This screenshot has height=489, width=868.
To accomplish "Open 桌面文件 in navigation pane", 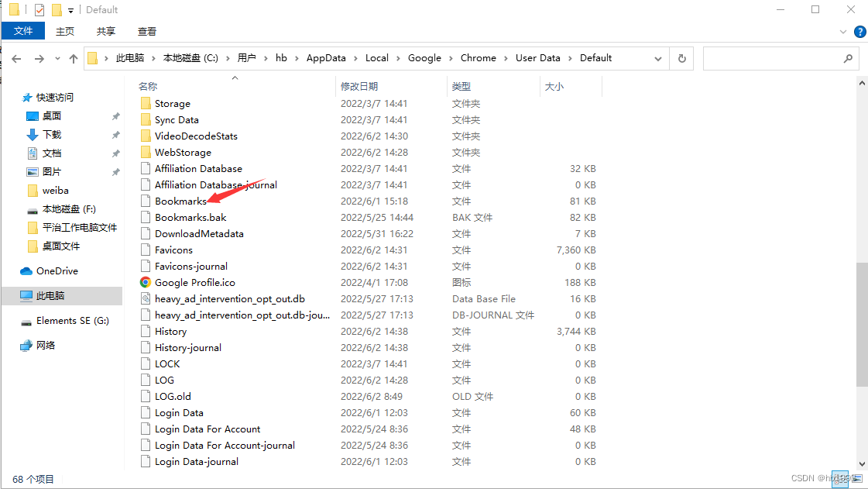I will (x=61, y=246).
